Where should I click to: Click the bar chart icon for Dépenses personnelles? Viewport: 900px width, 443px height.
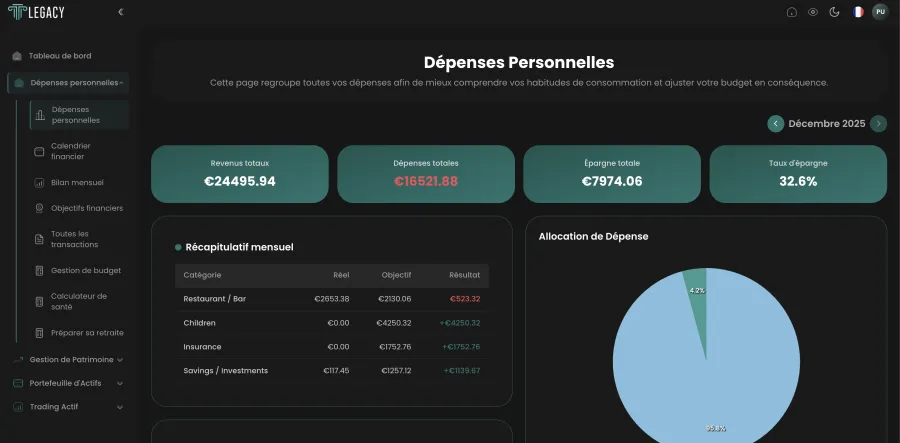pos(40,115)
